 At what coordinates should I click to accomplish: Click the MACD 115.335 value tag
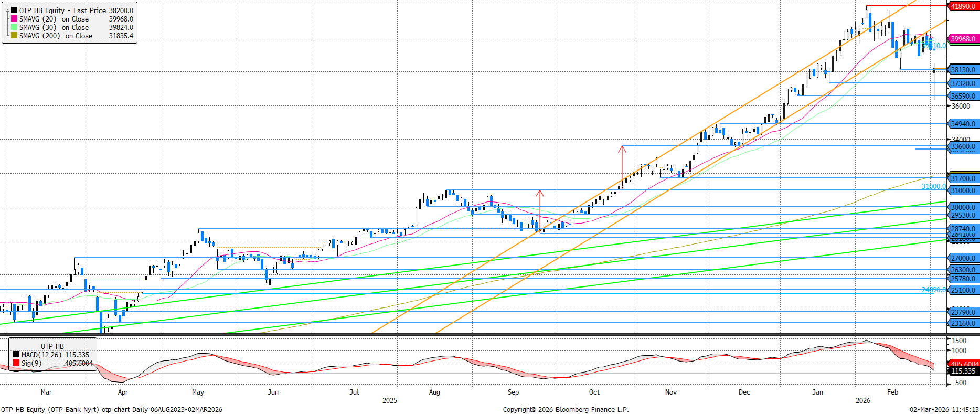[963, 371]
